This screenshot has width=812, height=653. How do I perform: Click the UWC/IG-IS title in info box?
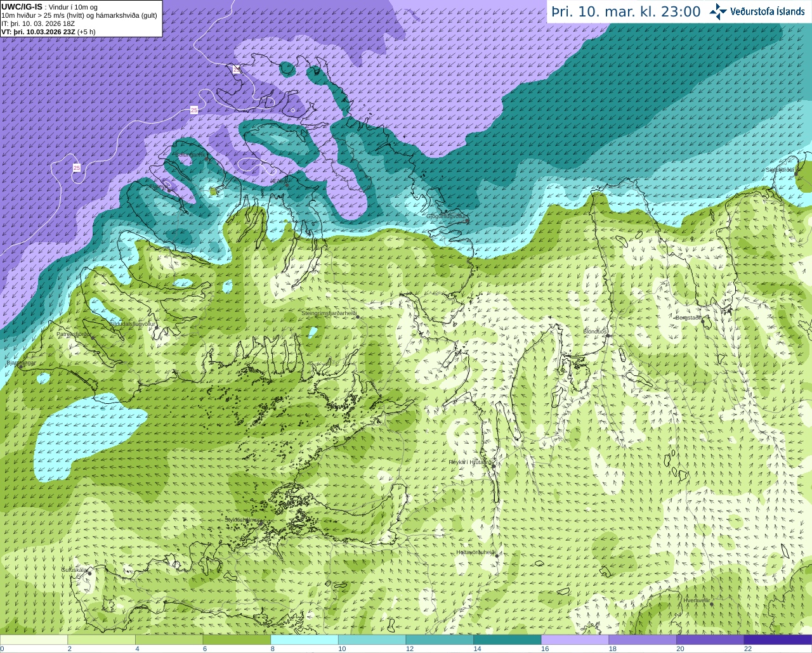22,6
